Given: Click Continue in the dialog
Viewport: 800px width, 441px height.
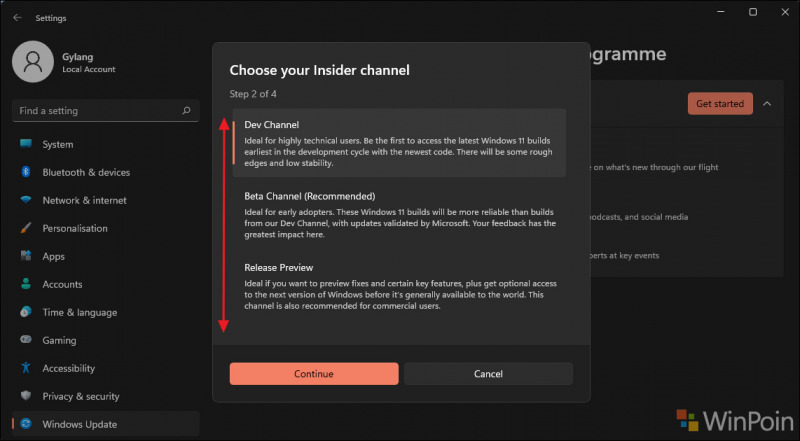Looking at the screenshot, I should pyautogui.click(x=314, y=374).
